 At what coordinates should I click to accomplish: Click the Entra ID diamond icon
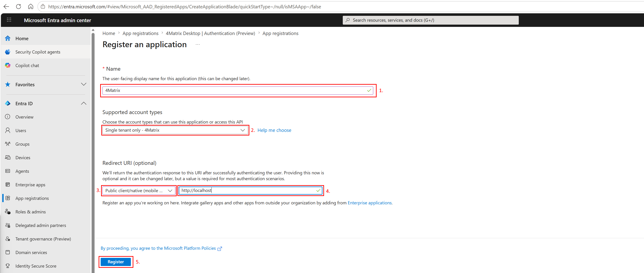[x=8, y=103]
